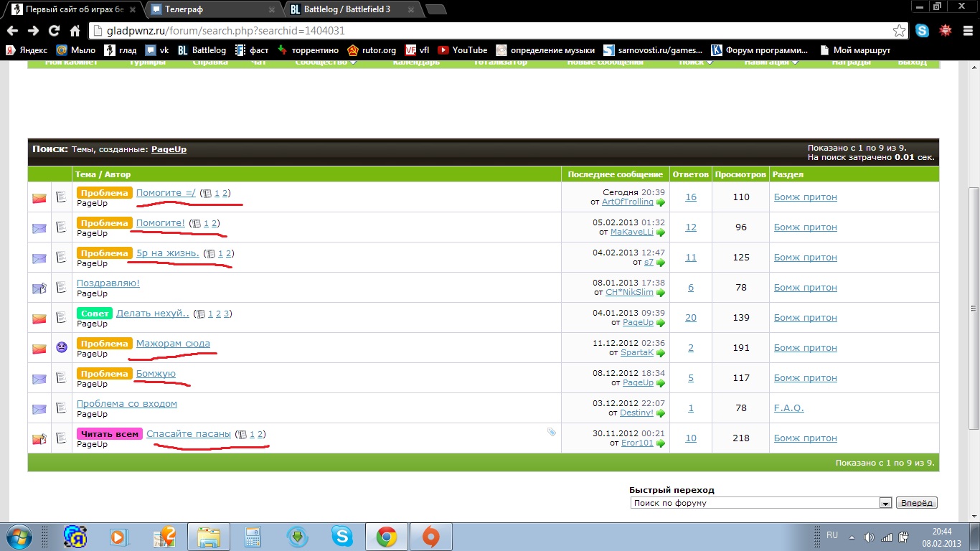The width and height of the screenshot is (980, 551).
Task: Click the Вперёд button
Action: 917,503
